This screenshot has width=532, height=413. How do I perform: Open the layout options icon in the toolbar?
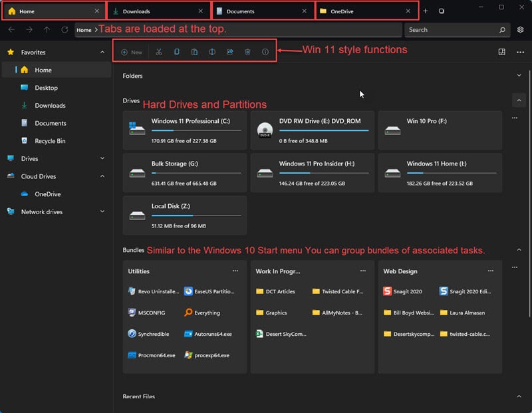(x=502, y=52)
